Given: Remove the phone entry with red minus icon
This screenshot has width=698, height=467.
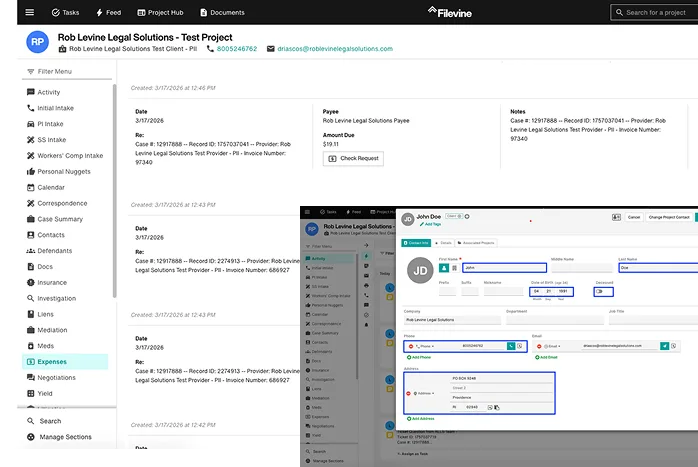Looking at the screenshot, I should [411, 346].
